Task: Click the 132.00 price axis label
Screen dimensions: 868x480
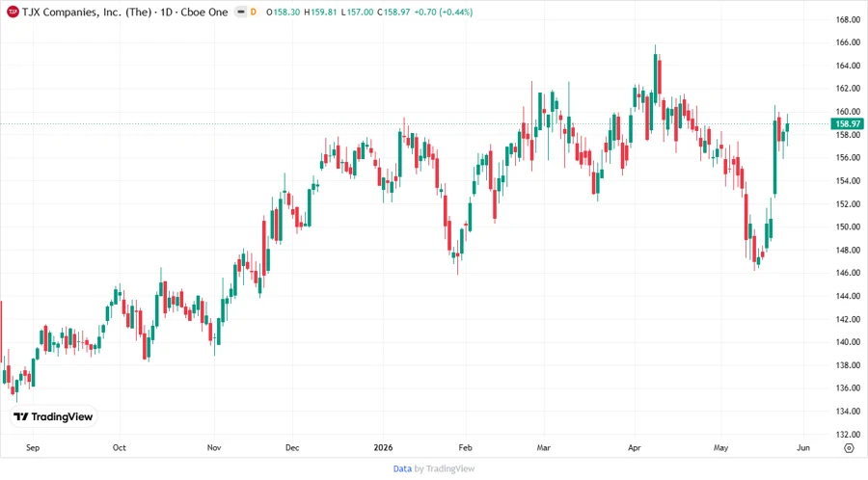Action: coord(848,434)
